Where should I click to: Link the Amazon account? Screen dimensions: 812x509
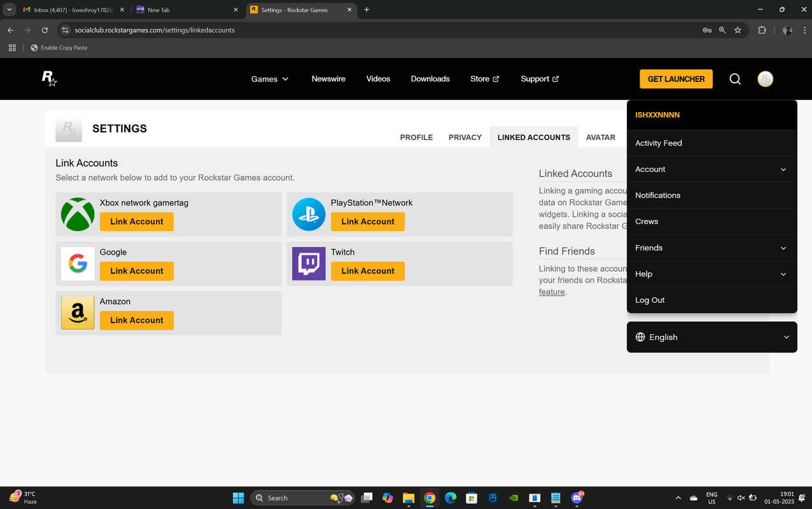click(x=137, y=320)
